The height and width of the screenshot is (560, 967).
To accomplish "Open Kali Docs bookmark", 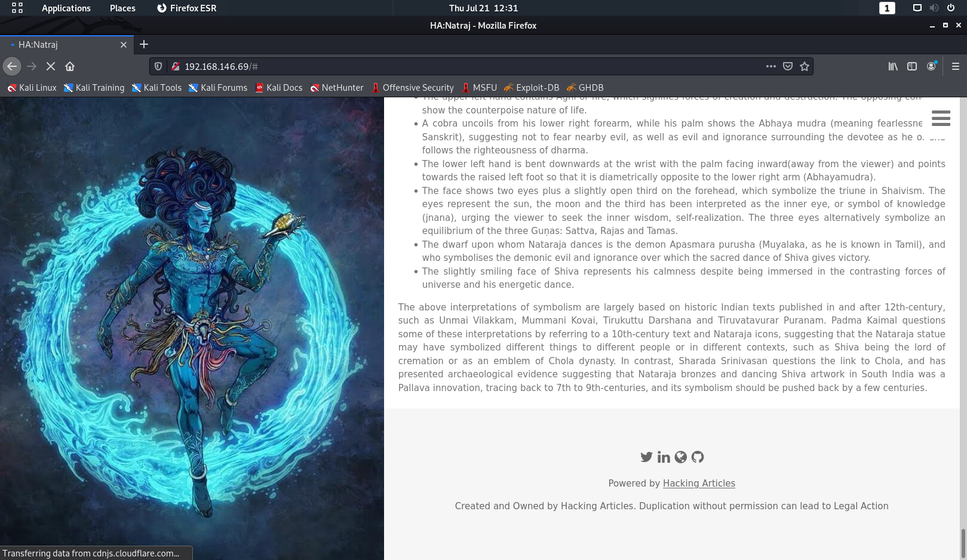I will [278, 88].
